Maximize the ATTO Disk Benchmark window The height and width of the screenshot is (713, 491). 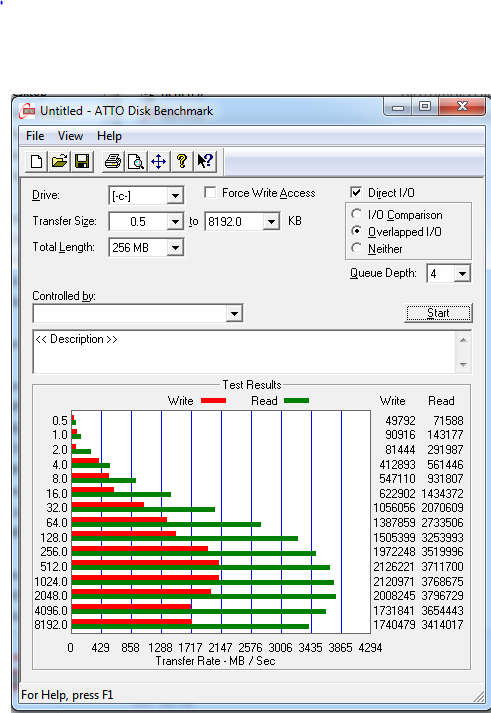[x=425, y=107]
